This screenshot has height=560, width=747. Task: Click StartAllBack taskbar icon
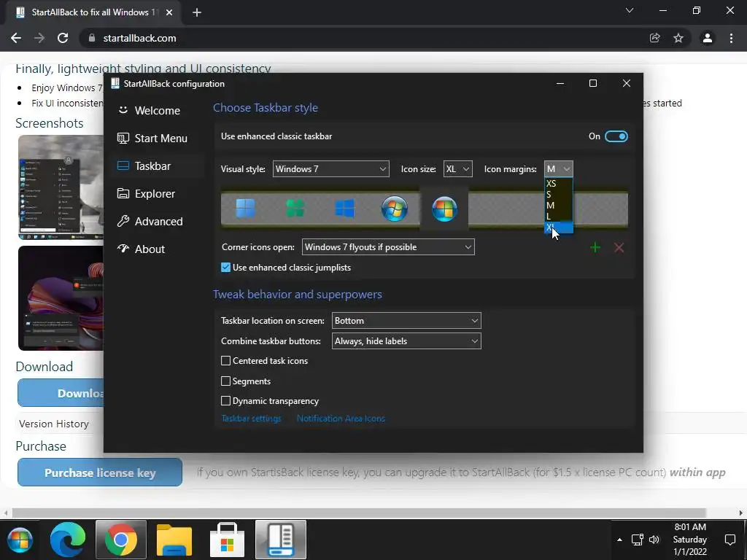point(281,540)
